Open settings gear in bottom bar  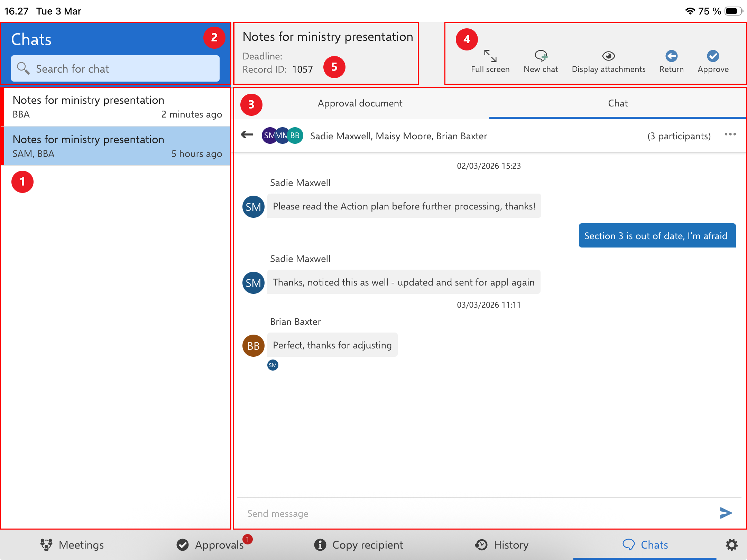point(731,545)
